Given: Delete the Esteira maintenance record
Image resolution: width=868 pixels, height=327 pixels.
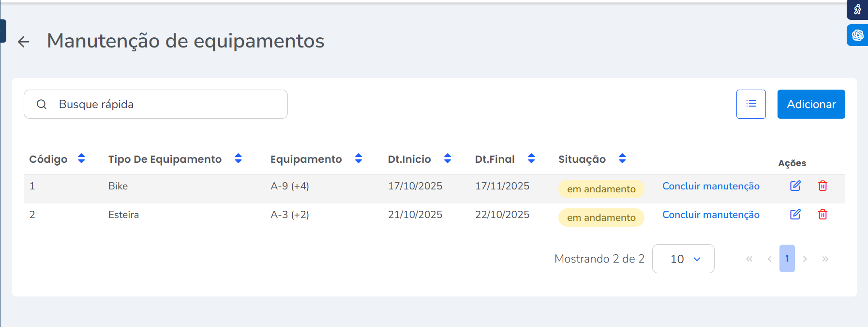Looking at the screenshot, I should coord(823,214).
